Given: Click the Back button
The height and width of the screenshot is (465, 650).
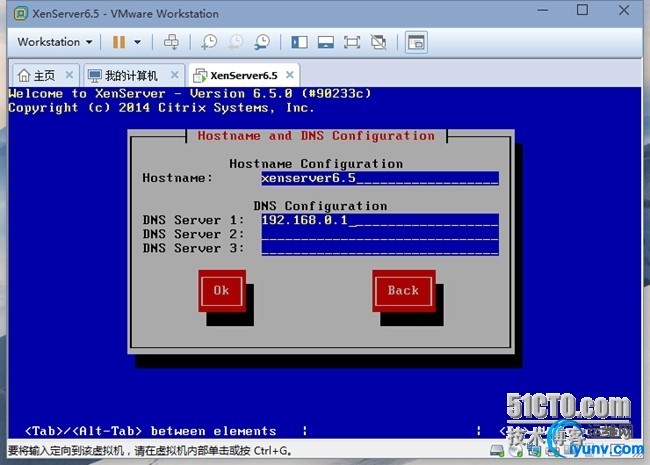Looking at the screenshot, I should click(x=403, y=291).
